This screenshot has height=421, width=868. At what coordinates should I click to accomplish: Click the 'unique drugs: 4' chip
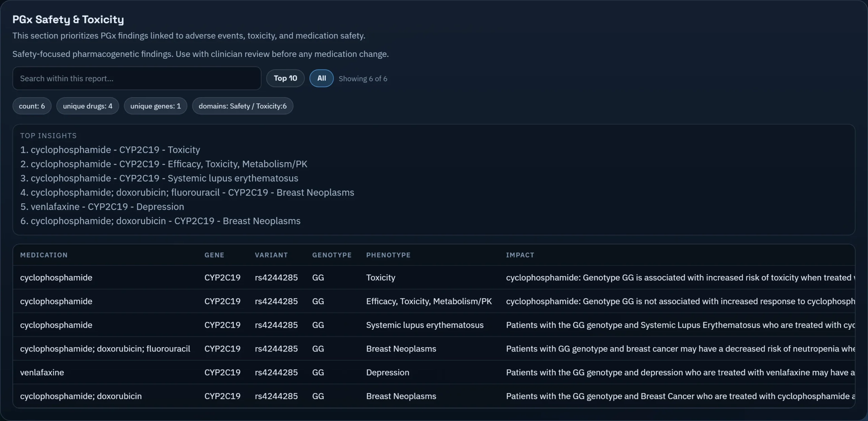click(x=87, y=106)
